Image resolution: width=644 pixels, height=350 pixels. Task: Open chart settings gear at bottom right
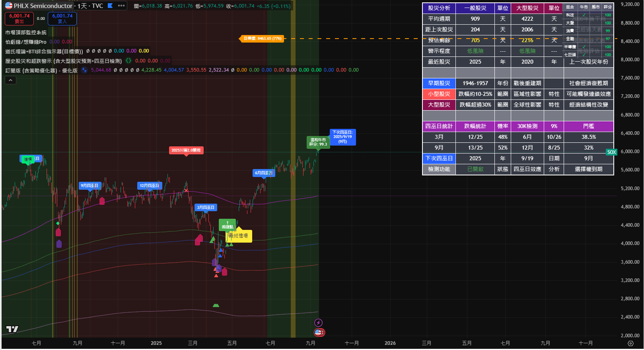[x=630, y=343]
